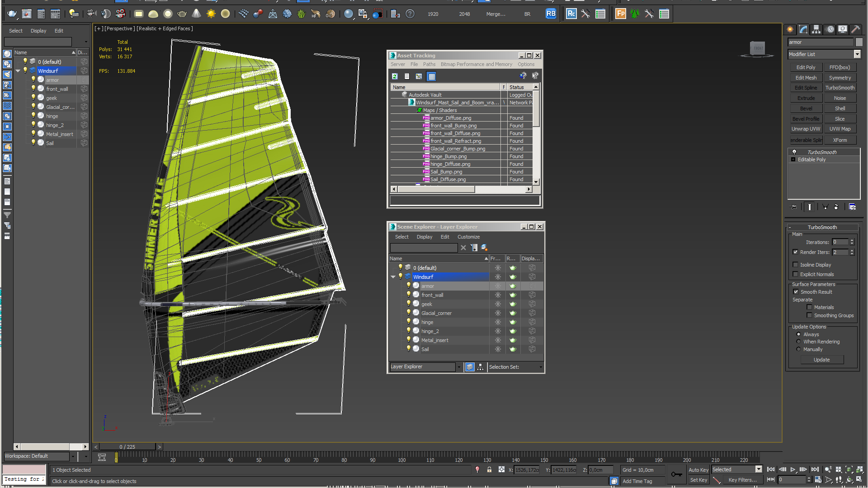Image resolution: width=868 pixels, height=488 pixels.
Task: Collapse the Windsurf layer in Layer Explorer
Action: pyautogui.click(x=393, y=277)
